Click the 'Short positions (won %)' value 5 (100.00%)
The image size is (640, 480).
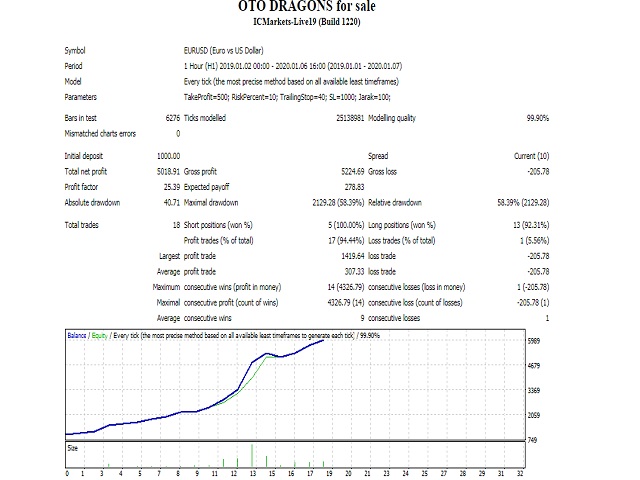(x=346, y=225)
